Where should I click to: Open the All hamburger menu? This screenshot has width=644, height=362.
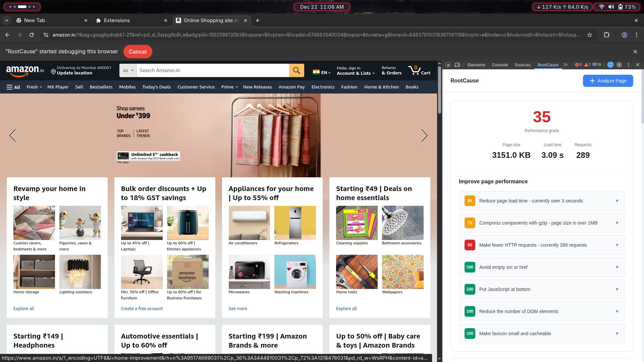(13, 87)
